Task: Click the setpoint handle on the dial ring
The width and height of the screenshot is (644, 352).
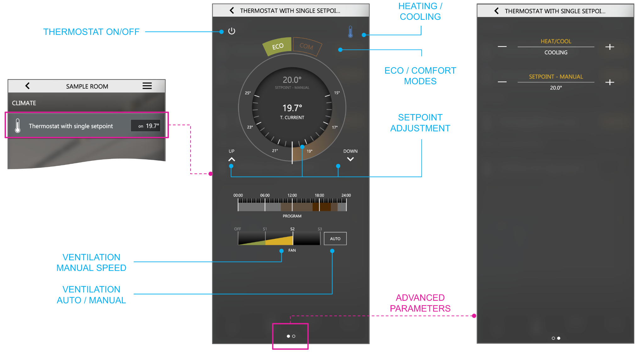Action: click(292, 152)
